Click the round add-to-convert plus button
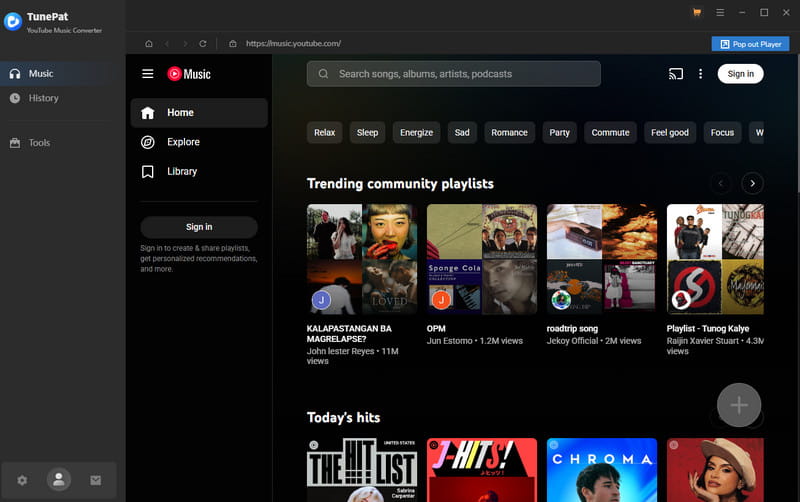This screenshot has height=502, width=800. pos(739,405)
